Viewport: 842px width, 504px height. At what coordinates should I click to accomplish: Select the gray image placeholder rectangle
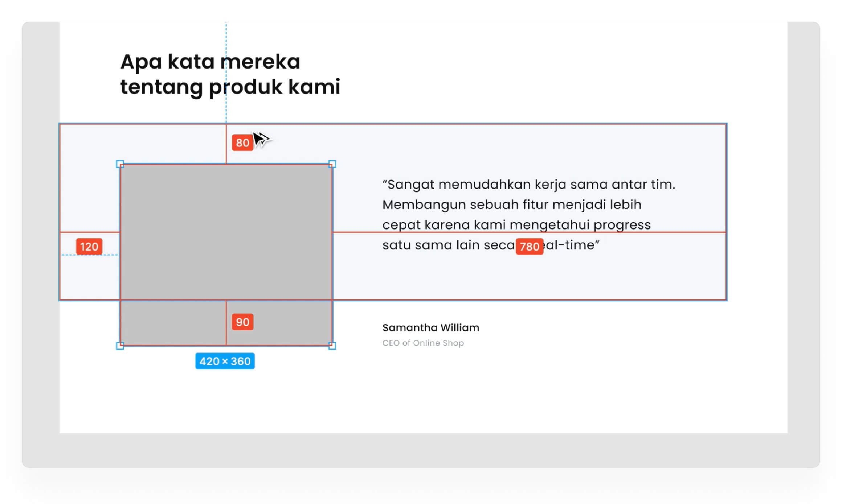point(226,255)
